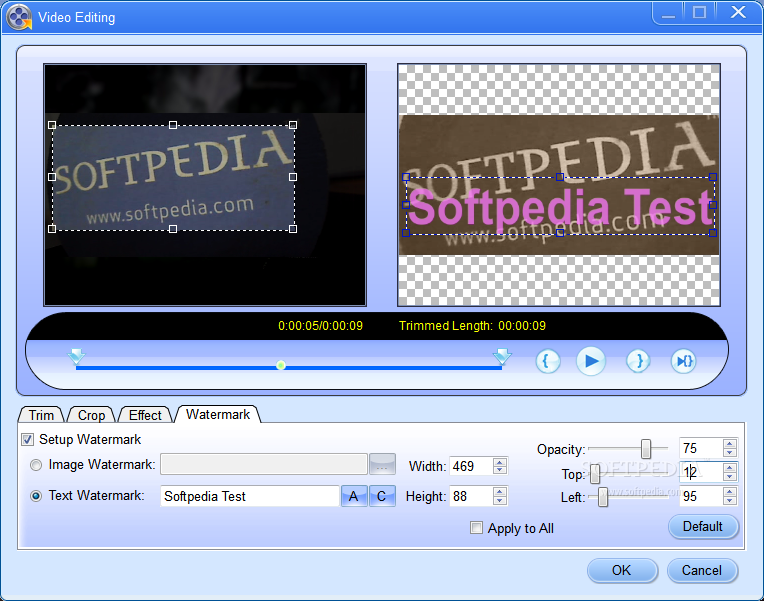This screenshot has height=601, width=764.
Task: Decrease Height with the down arrow
Action: 499,501
